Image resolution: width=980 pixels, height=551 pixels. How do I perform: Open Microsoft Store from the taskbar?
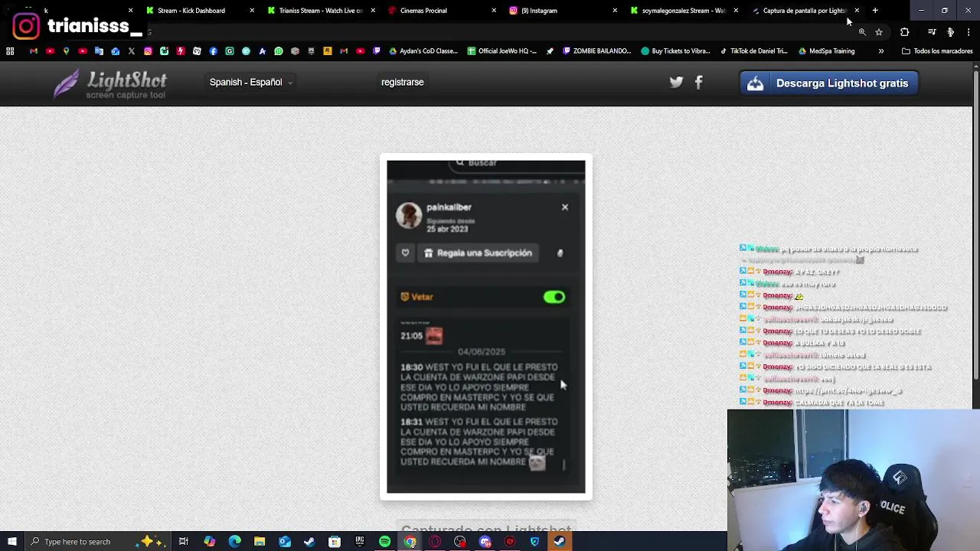coord(335,542)
